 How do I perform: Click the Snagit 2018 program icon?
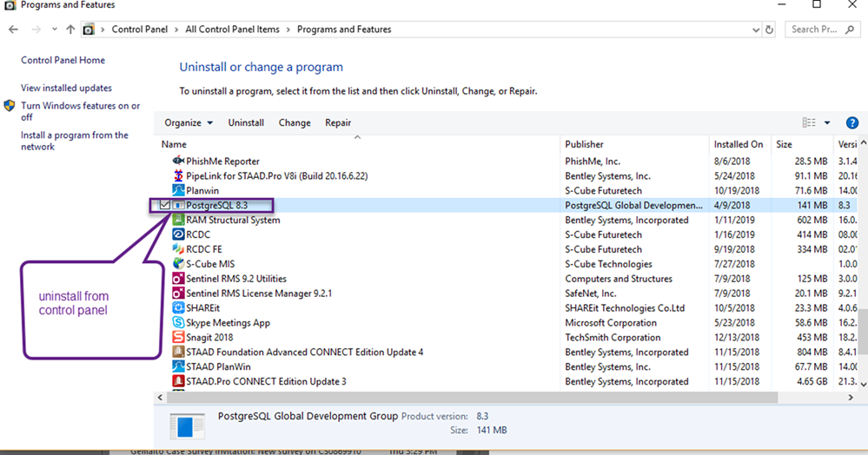pos(178,338)
